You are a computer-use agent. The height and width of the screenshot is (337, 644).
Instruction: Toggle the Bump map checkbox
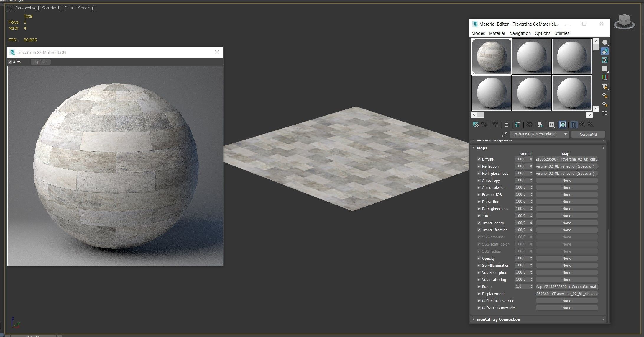pyautogui.click(x=479, y=287)
